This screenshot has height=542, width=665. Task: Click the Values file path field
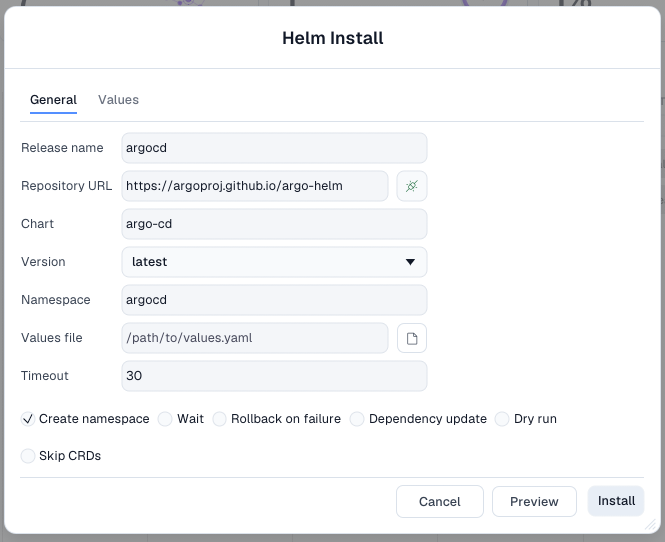(254, 338)
